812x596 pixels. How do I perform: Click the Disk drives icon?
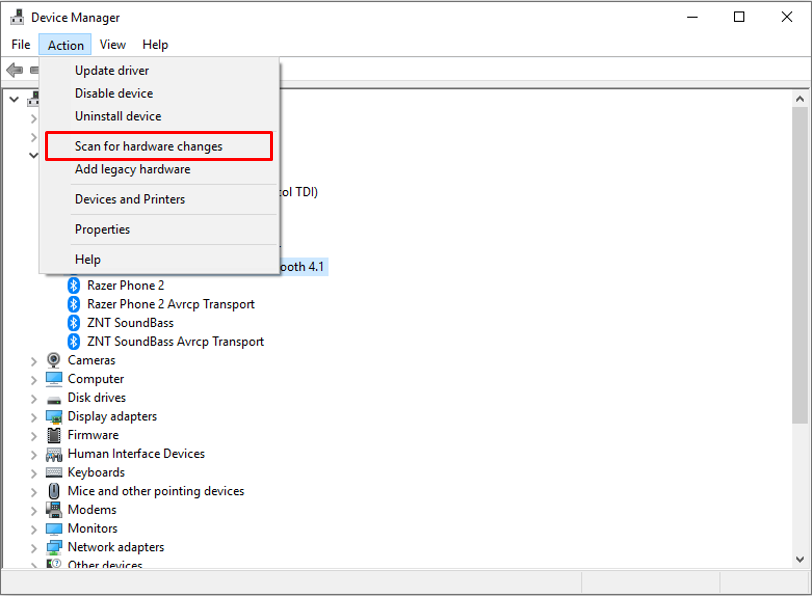[53, 397]
